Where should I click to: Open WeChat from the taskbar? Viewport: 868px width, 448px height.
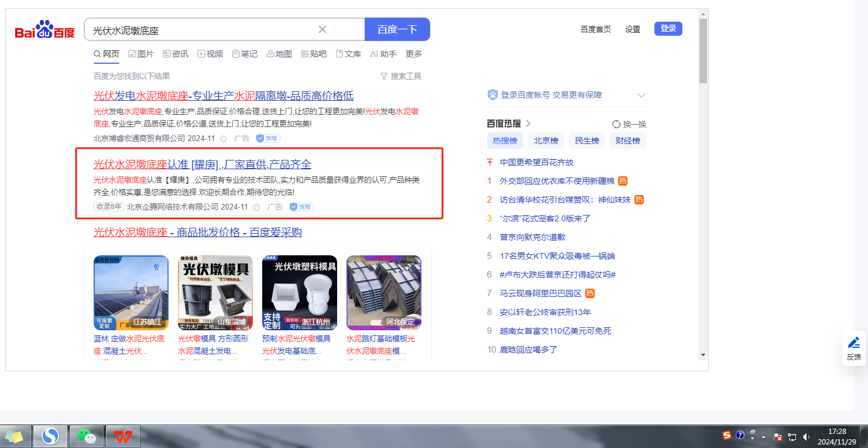pyautogui.click(x=87, y=436)
